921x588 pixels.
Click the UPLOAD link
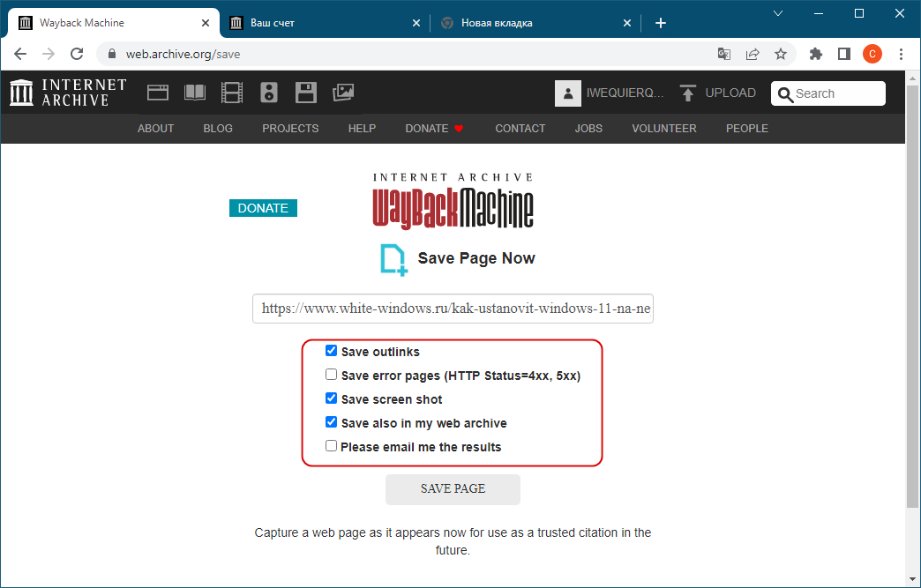730,93
